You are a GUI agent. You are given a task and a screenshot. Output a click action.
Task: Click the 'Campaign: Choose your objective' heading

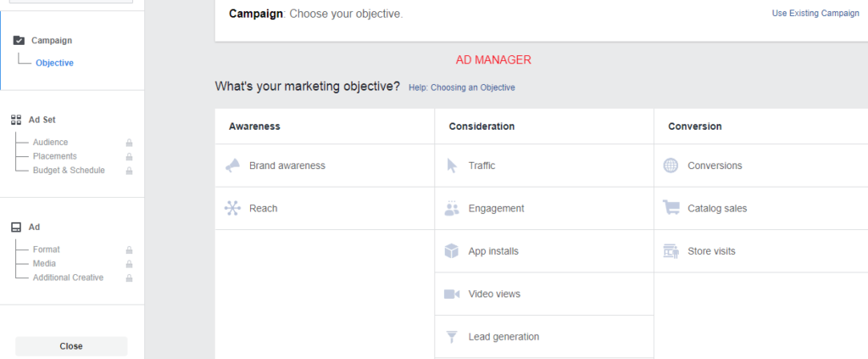click(316, 14)
